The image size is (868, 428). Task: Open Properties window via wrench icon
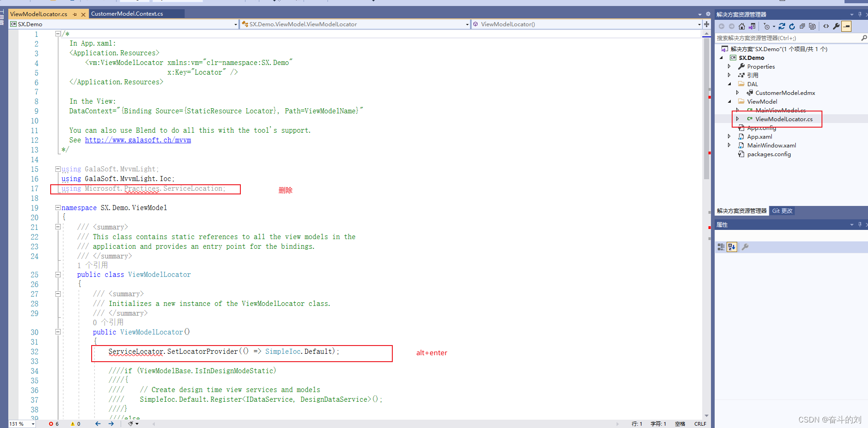pyautogui.click(x=836, y=26)
